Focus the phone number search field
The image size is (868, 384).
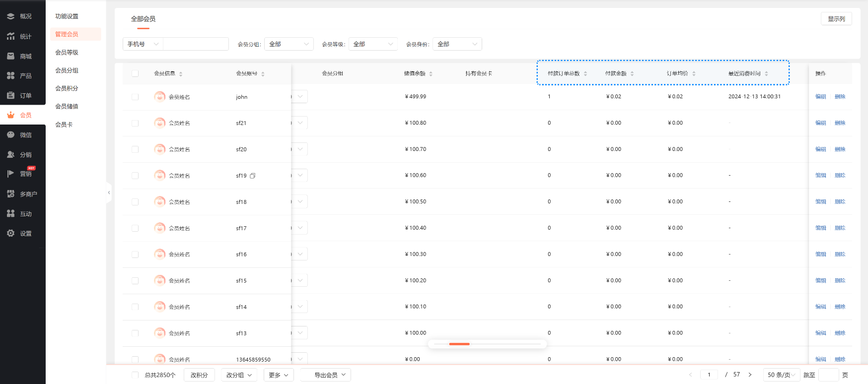point(196,44)
